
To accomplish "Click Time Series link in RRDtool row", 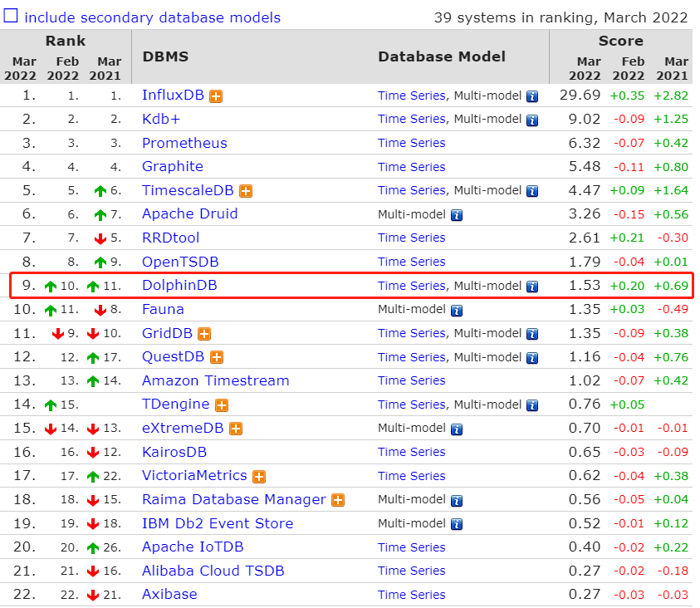I will 412,238.
